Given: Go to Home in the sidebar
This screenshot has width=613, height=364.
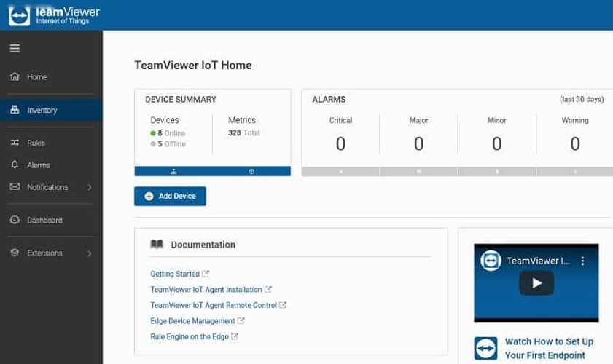Looking at the screenshot, I should tap(36, 77).
